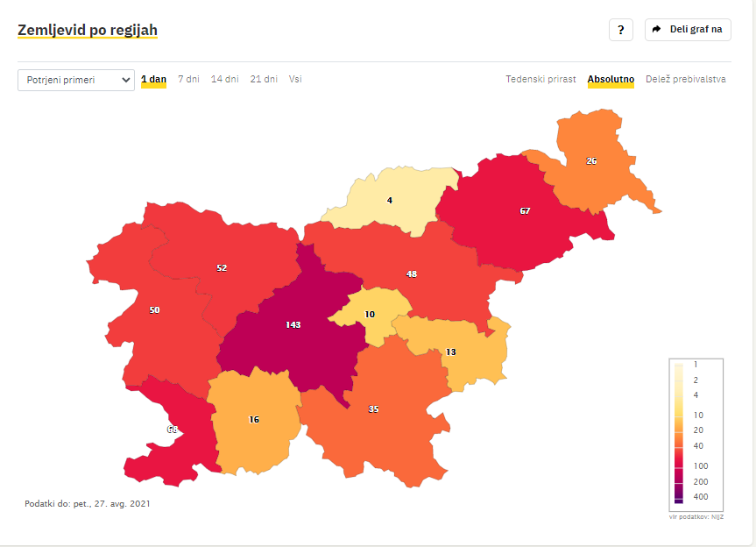The width and height of the screenshot is (756, 547).
Task: Select the southern region with 35 cases
Action: [x=374, y=409]
